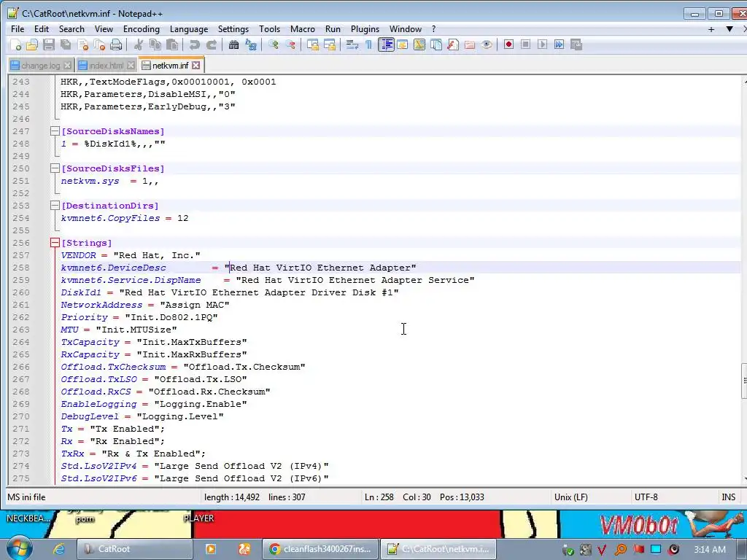Image resolution: width=747 pixels, height=560 pixels.
Task: Collapse the [SourceDisksFiles] section fold
Action: pos(55,168)
